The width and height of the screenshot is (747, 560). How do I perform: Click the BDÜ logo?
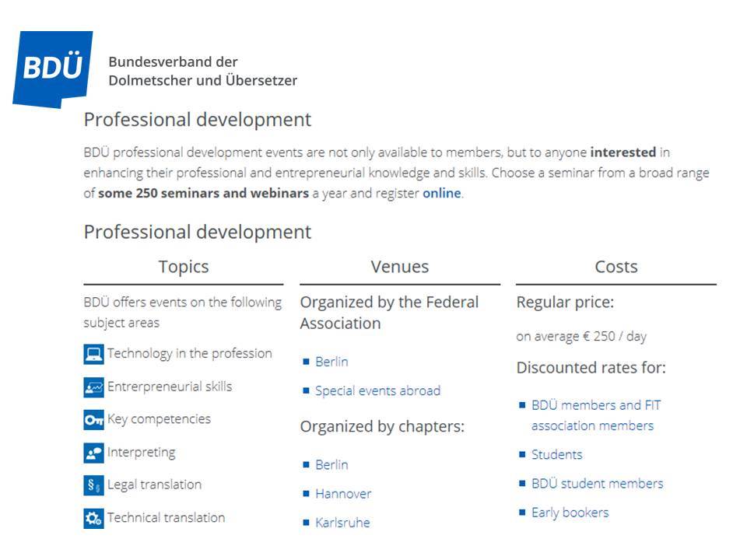point(52,69)
